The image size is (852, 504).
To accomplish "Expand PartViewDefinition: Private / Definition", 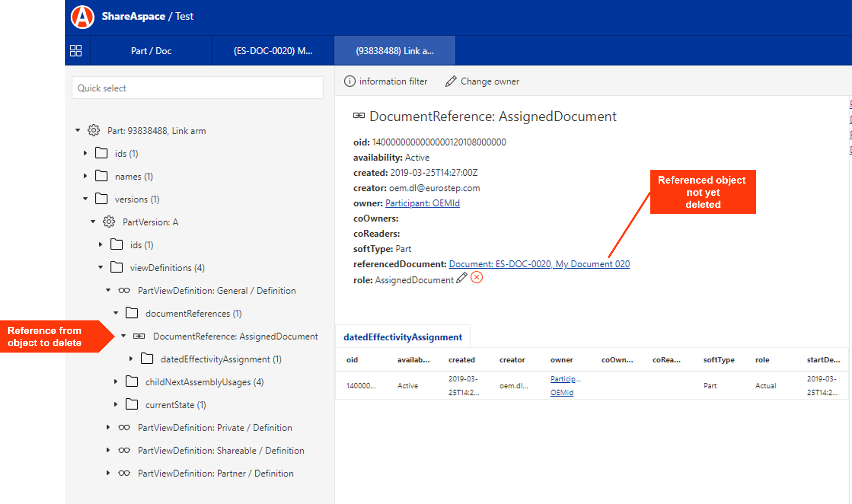I will coord(108,428).
